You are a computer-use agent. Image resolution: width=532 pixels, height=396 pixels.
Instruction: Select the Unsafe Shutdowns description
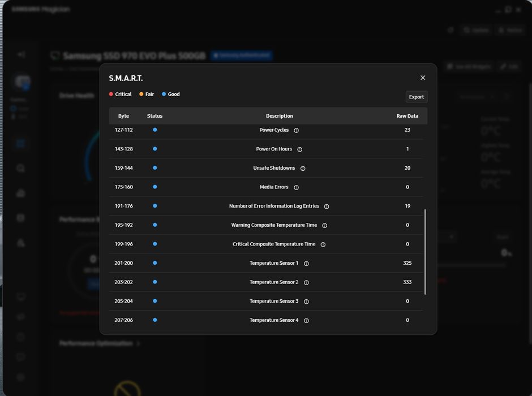(x=274, y=168)
